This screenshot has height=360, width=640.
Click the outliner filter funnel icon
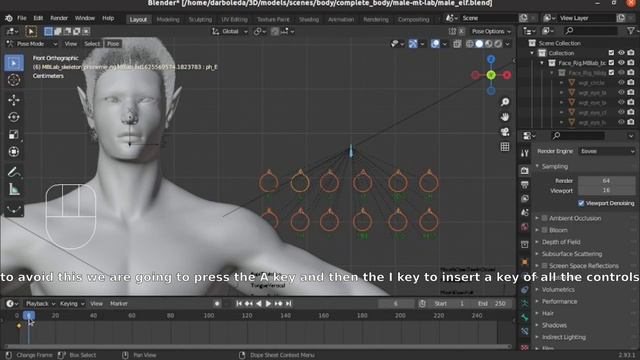click(631, 31)
